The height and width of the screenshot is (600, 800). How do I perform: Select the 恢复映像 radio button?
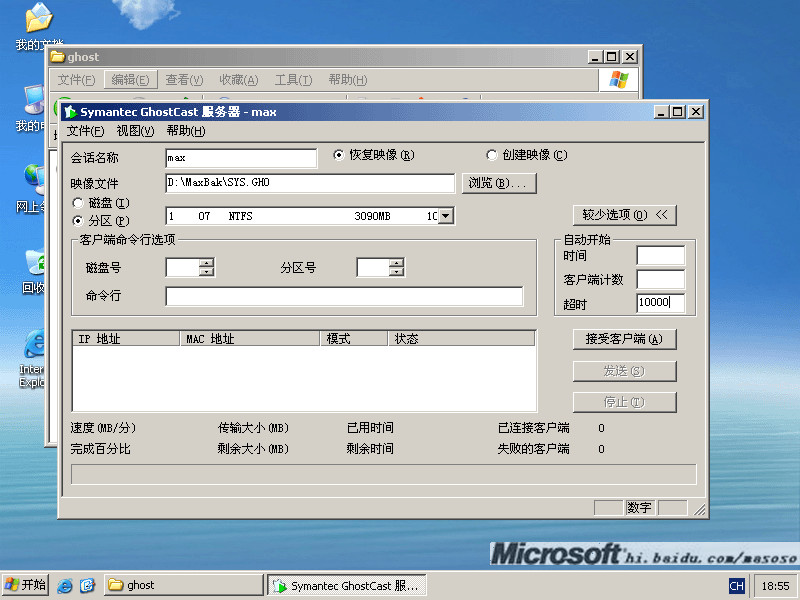coord(339,155)
